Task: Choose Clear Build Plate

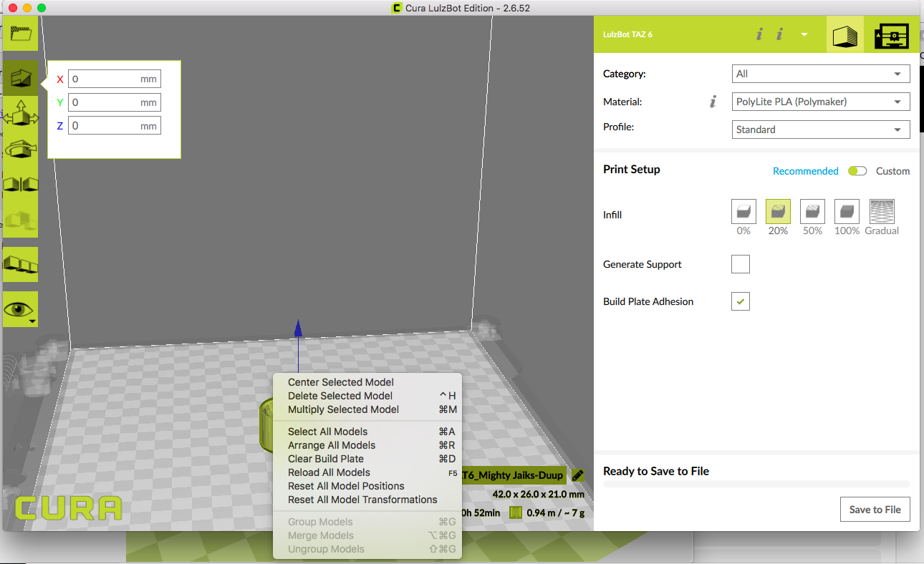Action: tap(367, 459)
